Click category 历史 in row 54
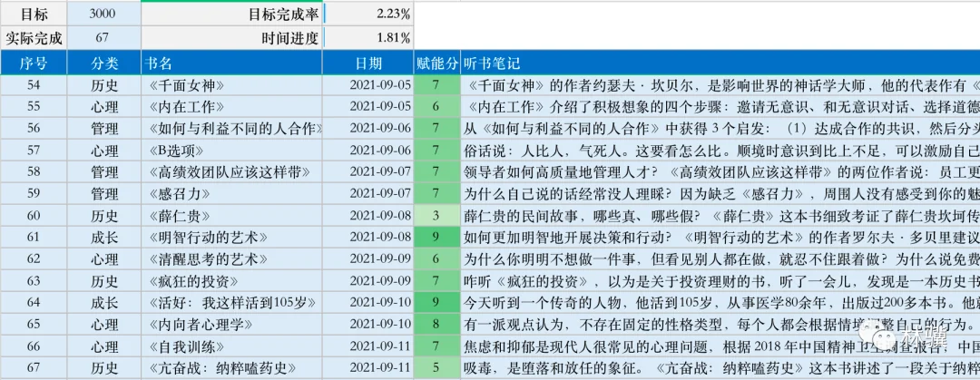 (x=103, y=85)
